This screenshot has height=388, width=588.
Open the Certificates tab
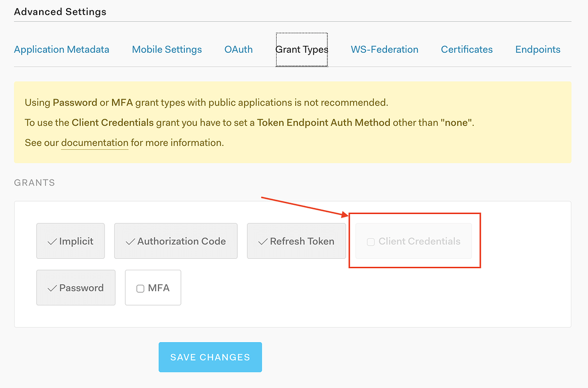pyautogui.click(x=466, y=49)
